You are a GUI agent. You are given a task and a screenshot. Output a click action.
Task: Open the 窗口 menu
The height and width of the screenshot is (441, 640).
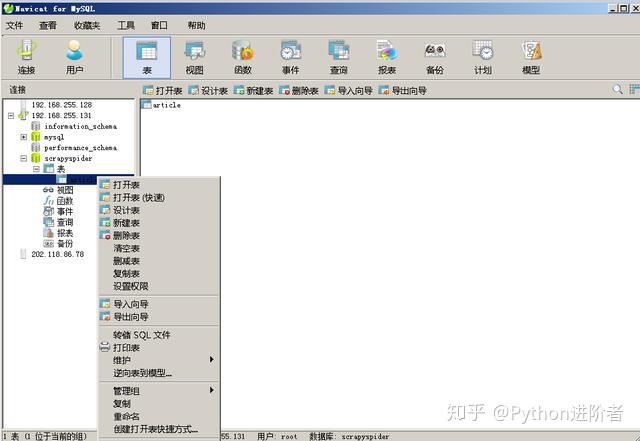point(159,25)
